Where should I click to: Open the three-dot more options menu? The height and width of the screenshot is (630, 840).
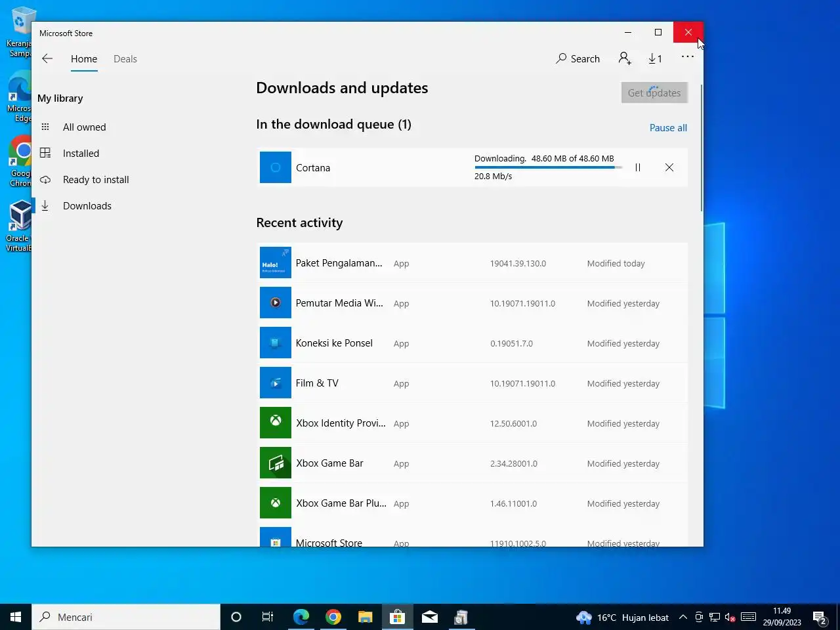[x=688, y=57]
